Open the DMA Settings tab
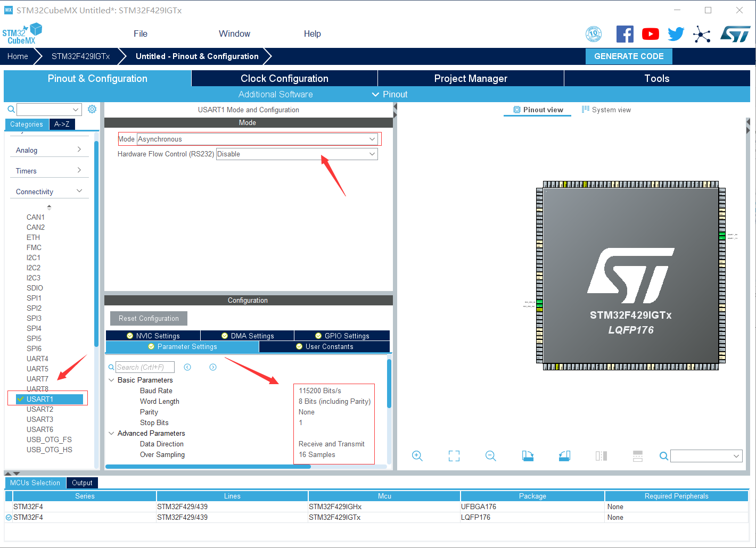The width and height of the screenshot is (756, 548). pyautogui.click(x=248, y=336)
